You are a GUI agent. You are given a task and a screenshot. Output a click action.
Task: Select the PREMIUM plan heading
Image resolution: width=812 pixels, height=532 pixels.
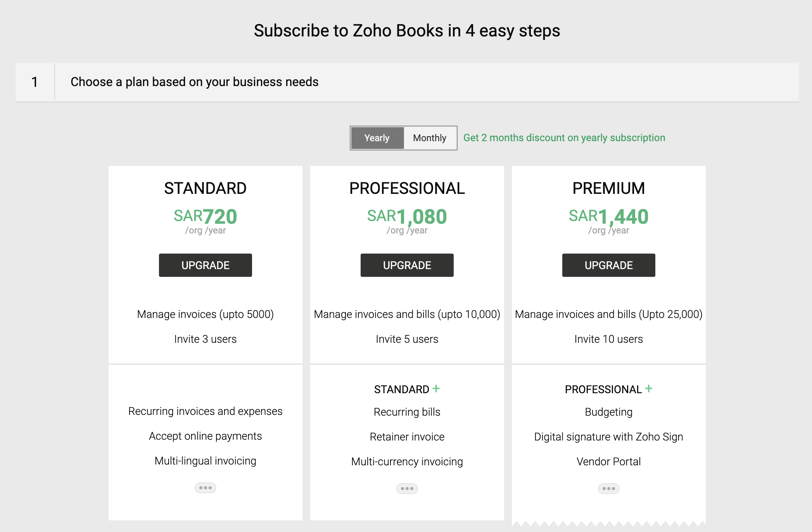click(609, 188)
